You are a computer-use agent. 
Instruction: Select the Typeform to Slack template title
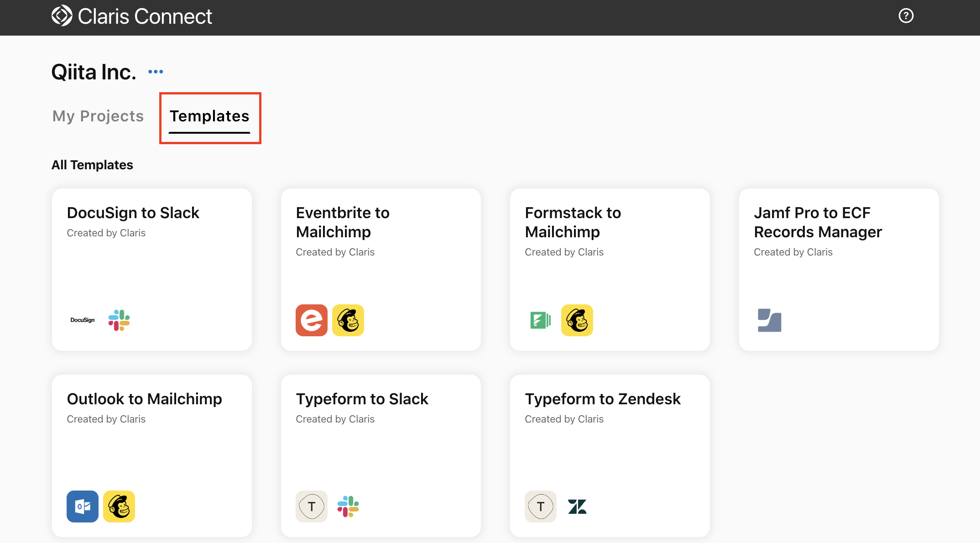362,399
